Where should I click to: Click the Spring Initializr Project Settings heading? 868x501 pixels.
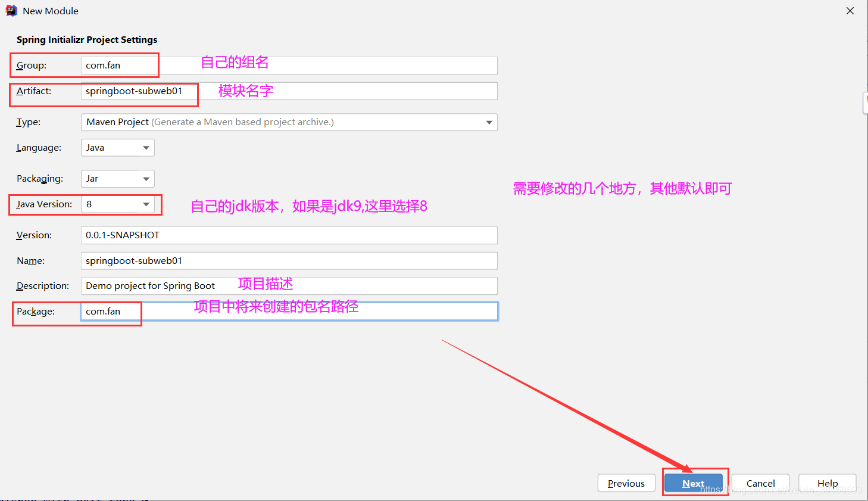87,40
